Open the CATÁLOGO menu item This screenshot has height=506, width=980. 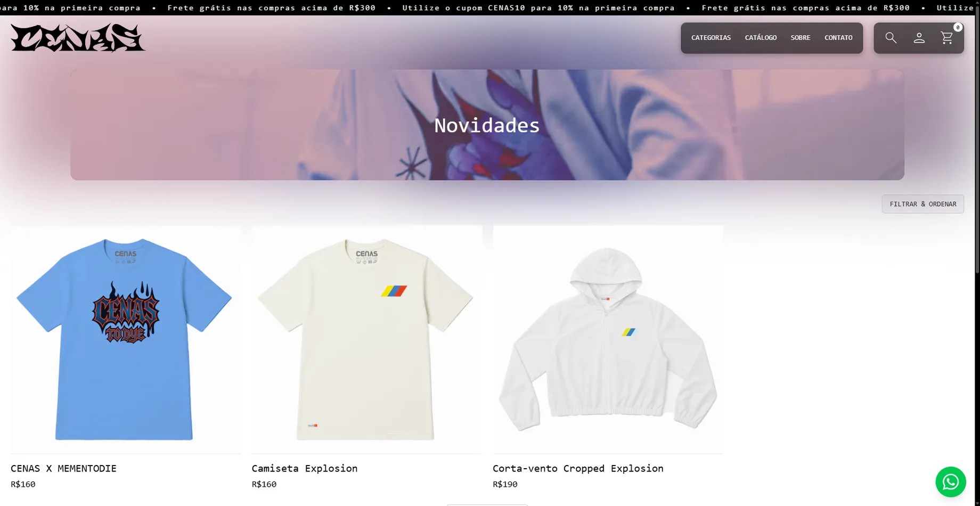[761, 38]
